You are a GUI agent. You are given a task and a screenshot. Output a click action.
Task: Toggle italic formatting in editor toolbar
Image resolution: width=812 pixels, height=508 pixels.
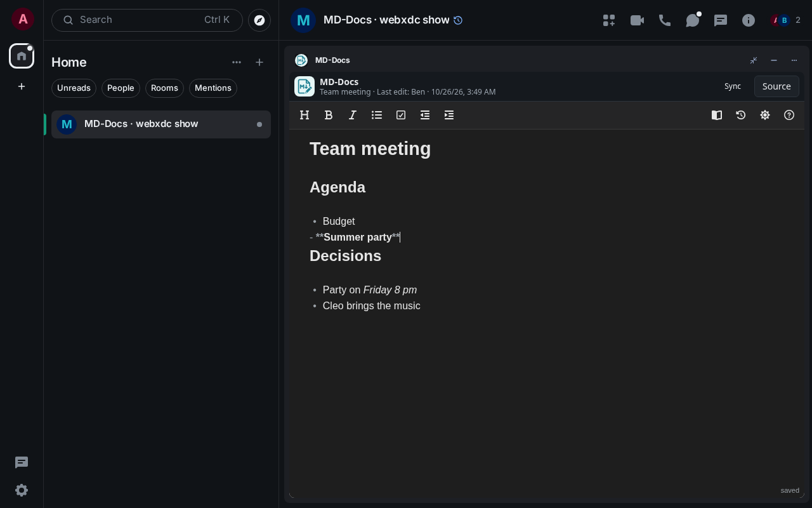click(353, 115)
